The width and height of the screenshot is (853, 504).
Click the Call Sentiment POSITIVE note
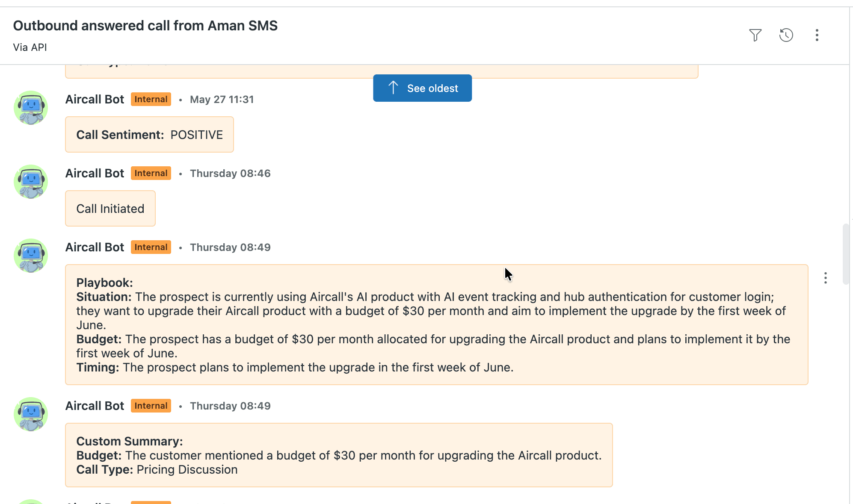pos(149,135)
